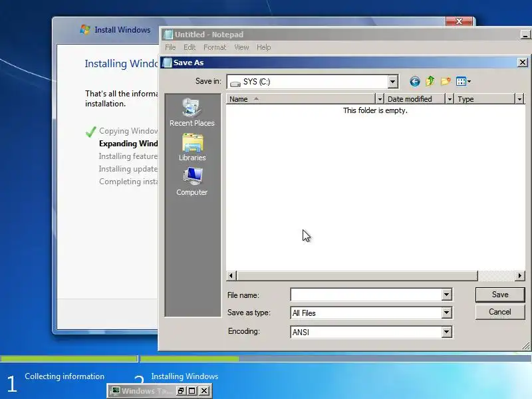The image size is (532, 399).
Task: Open the View menu in Notepad
Action: click(241, 47)
